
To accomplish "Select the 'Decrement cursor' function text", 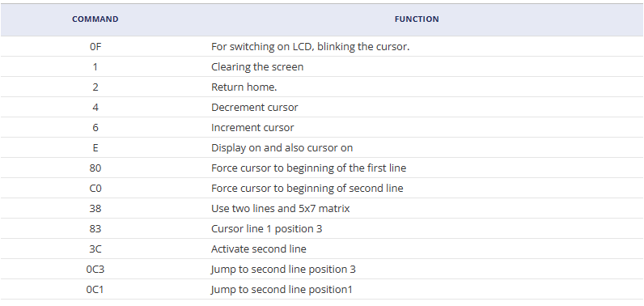I will point(255,107).
